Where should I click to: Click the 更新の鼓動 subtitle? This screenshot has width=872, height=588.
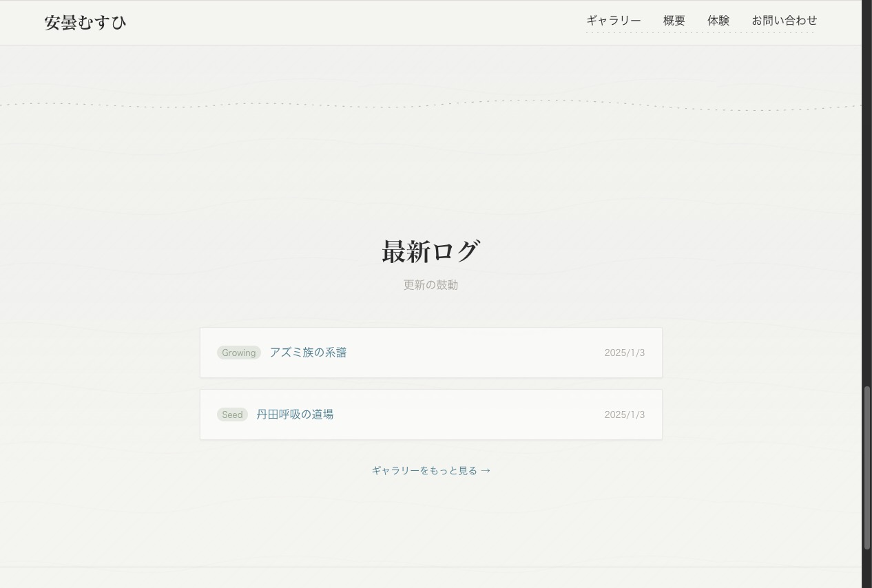tap(430, 284)
